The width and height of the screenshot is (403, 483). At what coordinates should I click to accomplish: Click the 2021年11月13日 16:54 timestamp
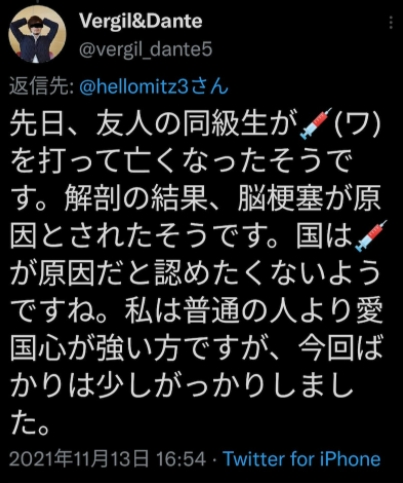point(107,459)
